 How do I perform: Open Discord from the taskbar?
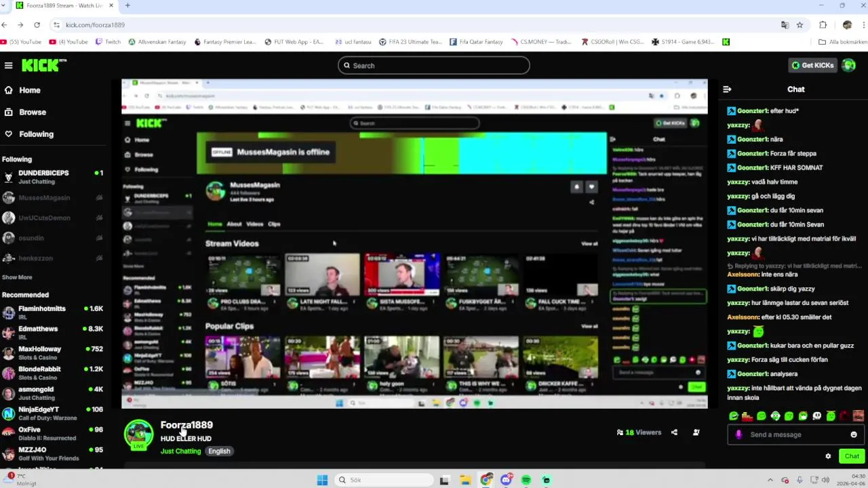pos(506,480)
